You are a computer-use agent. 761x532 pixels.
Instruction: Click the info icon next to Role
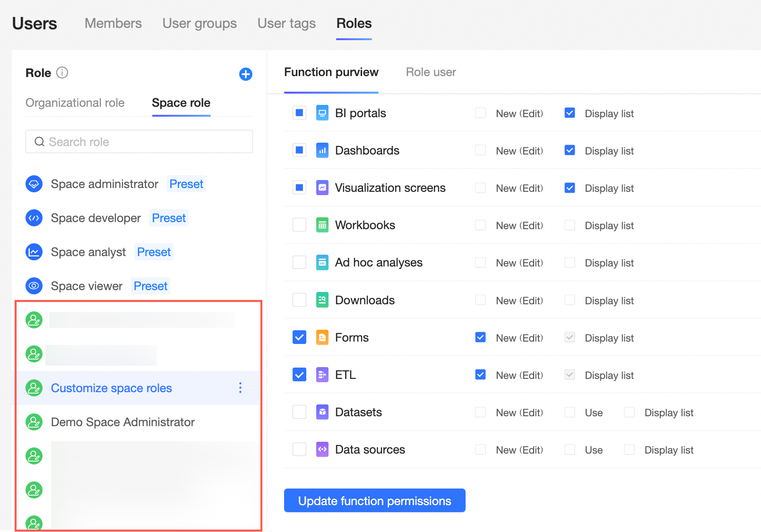(62, 72)
